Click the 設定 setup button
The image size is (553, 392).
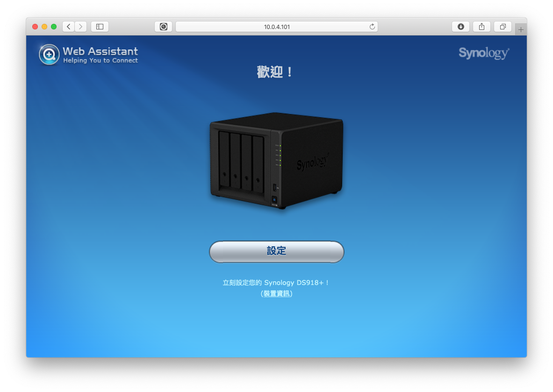click(x=277, y=251)
